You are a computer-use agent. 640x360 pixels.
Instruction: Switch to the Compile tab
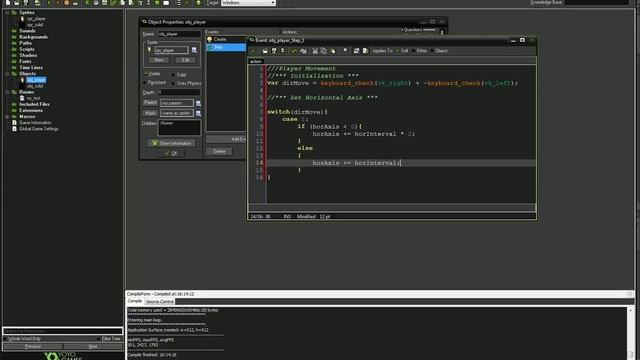click(x=135, y=301)
